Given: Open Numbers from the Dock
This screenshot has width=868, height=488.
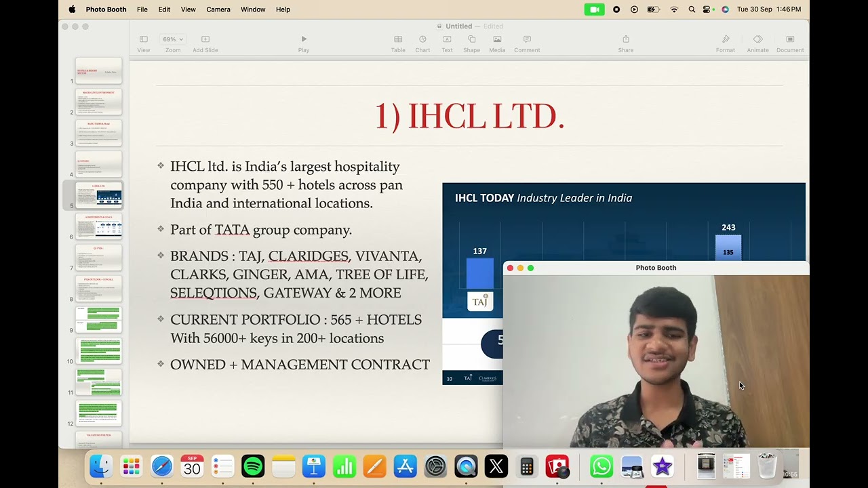Looking at the screenshot, I should (344, 466).
